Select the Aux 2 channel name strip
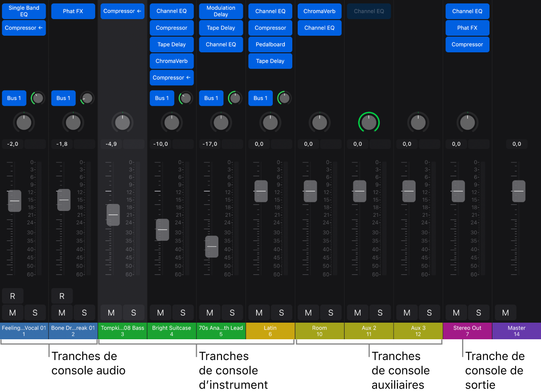The width and height of the screenshot is (541, 392). (368, 331)
